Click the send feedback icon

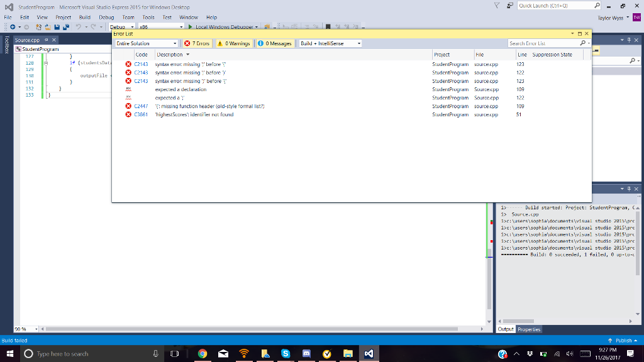coord(509,6)
